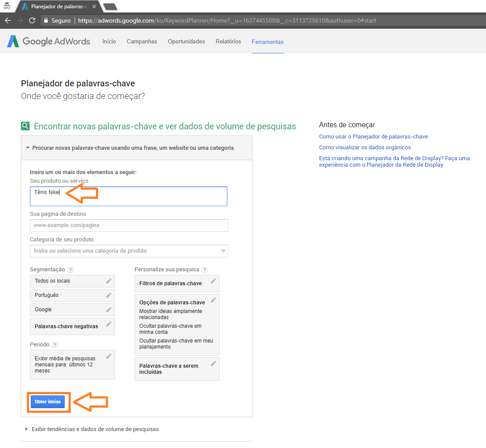Open help question mark beside Segmentação
Viewport: 486px width, 448px height.
71,270
